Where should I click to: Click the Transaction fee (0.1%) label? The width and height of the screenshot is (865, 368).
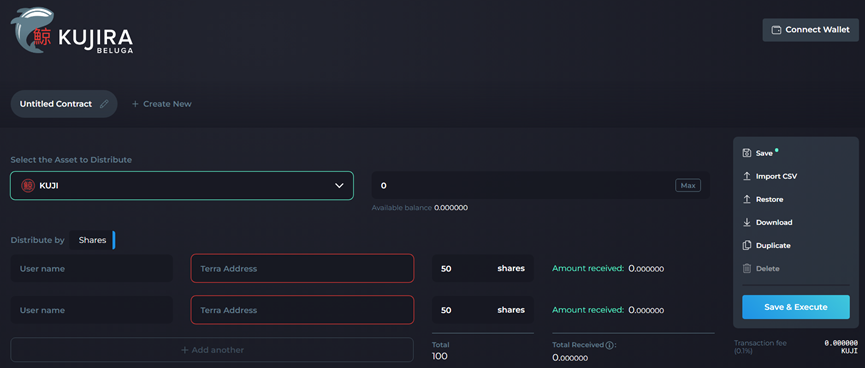[760, 346]
